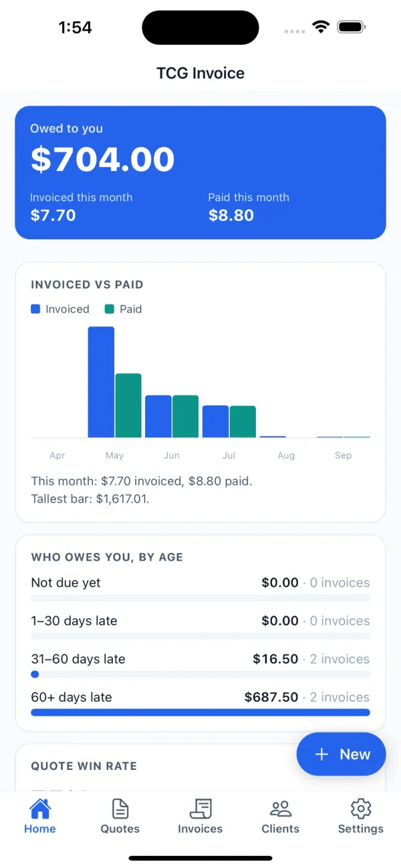Tap the Not due yet progress bar
Screen dimensions: 401x868
point(200,598)
